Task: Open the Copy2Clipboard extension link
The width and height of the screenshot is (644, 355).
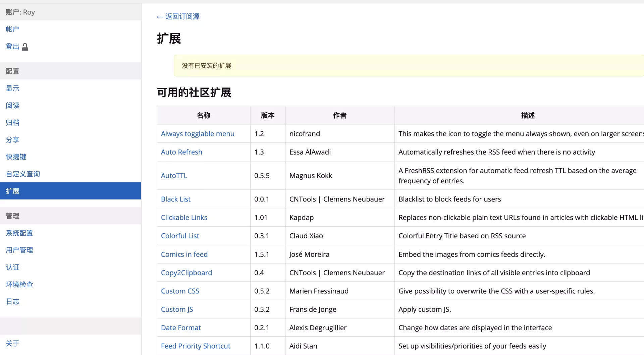Action: tap(186, 273)
